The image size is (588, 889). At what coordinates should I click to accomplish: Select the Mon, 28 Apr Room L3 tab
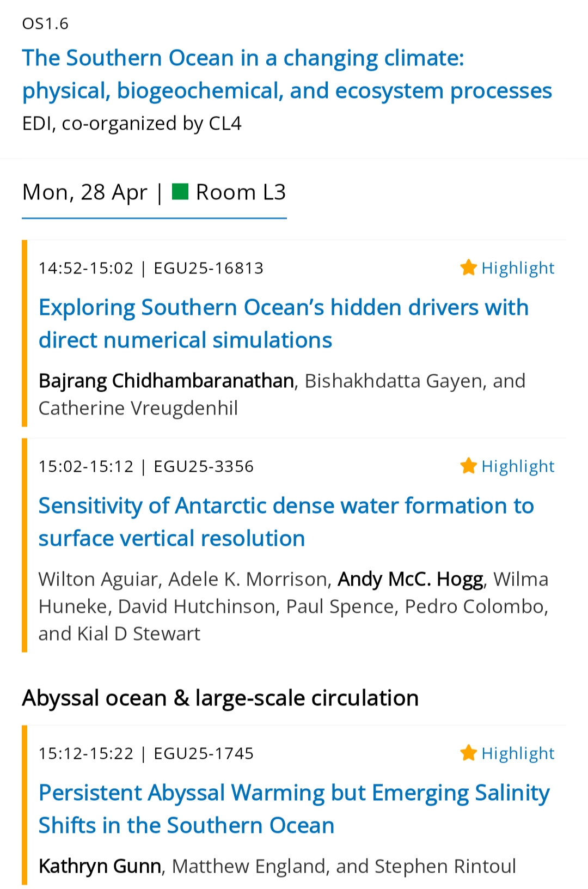pos(154,193)
